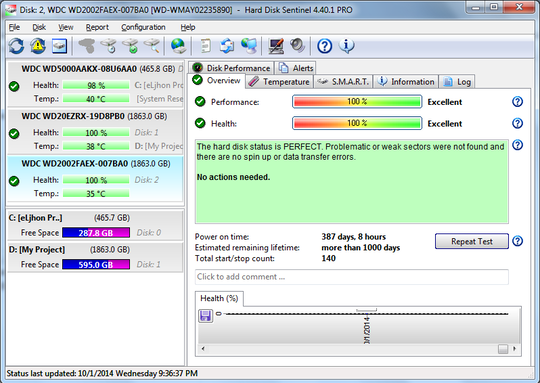The height and width of the screenshot is (383, 540).
Task: Click the 98 % health bar of WD5000AAKX
Action: pyautogui.click(x=96, y=85)
